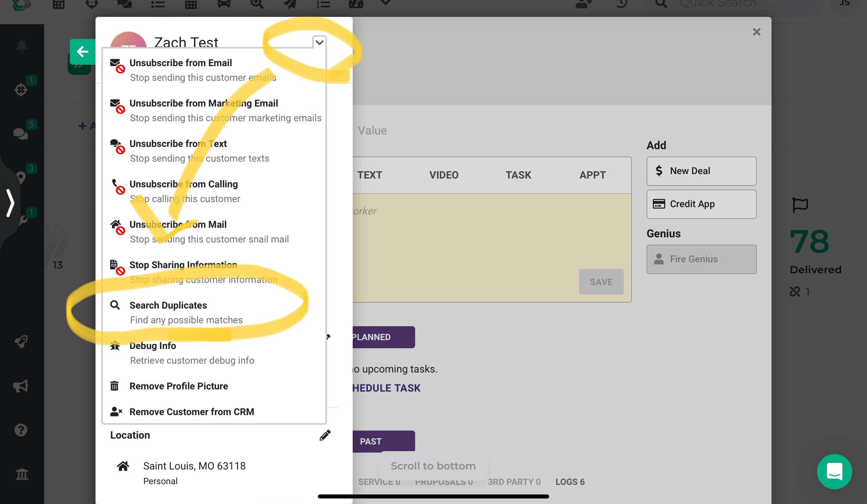The width and height of the screenshot is (867, 504).
Task: Click the Debug Info icon
Action: pyautogui.click(x=115, y=346)
